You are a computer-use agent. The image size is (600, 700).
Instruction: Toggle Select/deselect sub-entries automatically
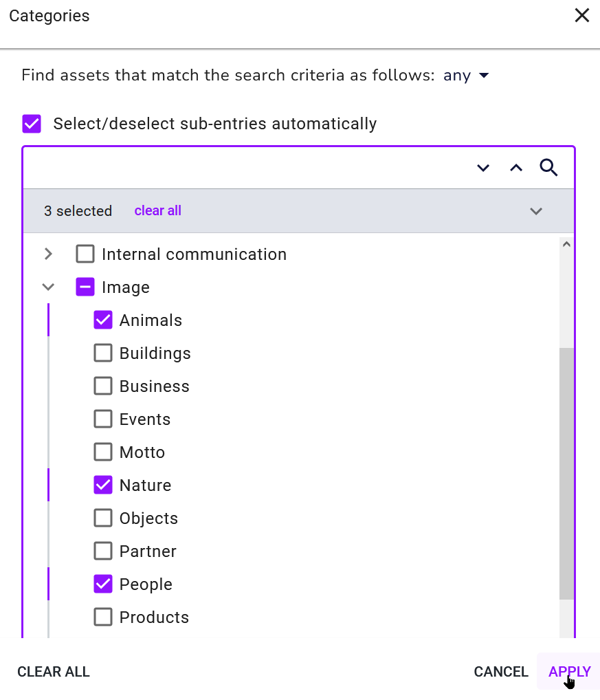pyautogui.click(x=32, y=124)
